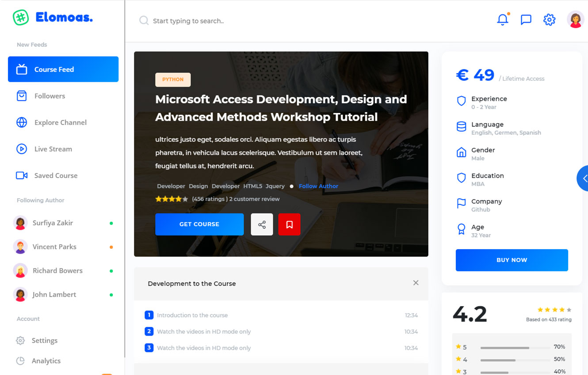
Task: Open the Course Feed menu item
Action: pyautogui.click(x=63, y=69)
